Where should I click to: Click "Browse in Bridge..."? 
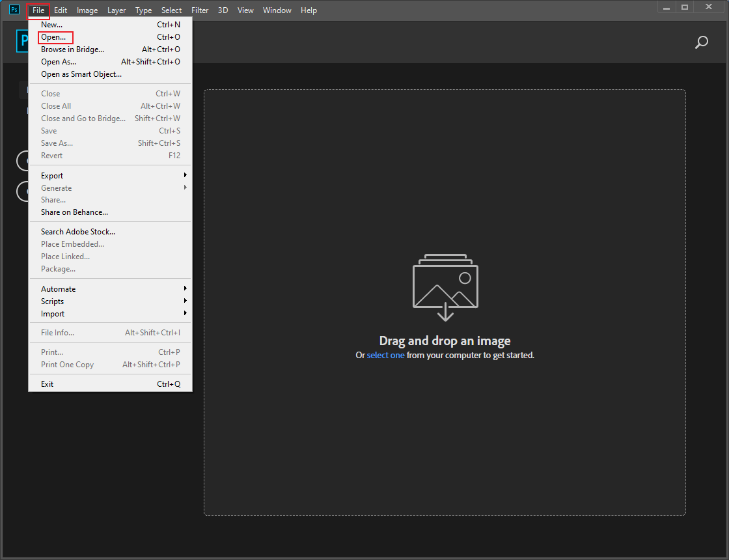pyautogui.click(x=72, y=49)
